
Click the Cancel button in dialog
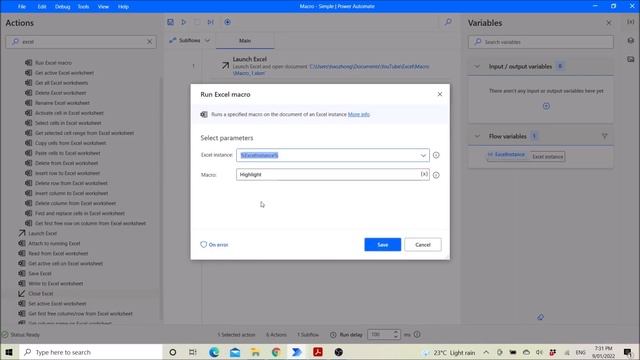click(x=422, y=244)
